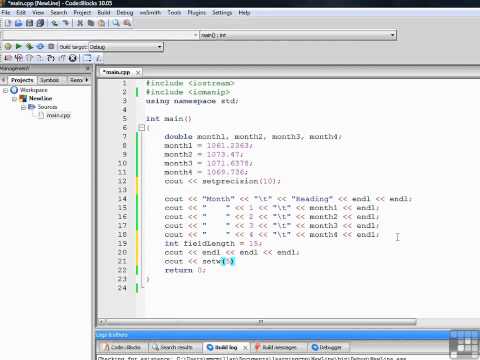Create a new file via toolbar icon
This screenshot has width=480, height=360.
tap(8, 23)
